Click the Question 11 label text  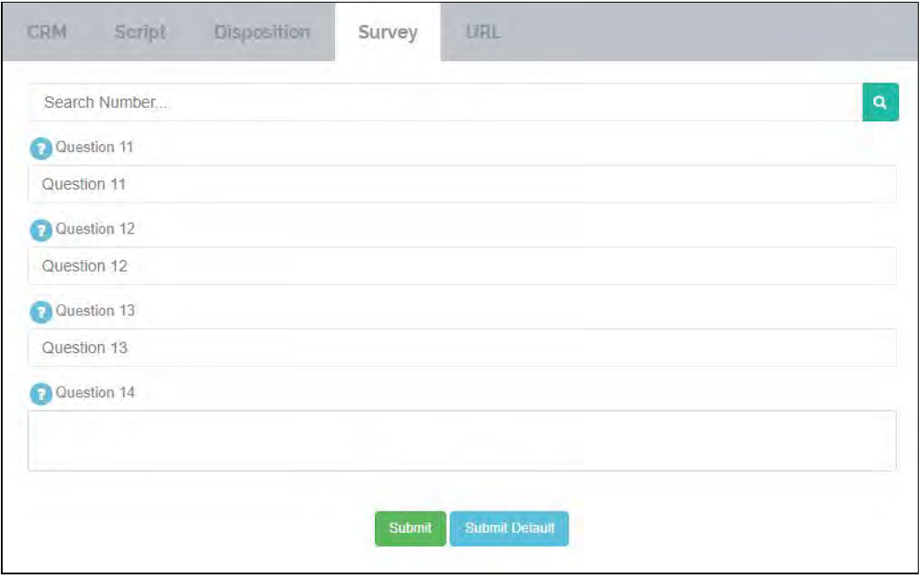(x=95, y=147)
